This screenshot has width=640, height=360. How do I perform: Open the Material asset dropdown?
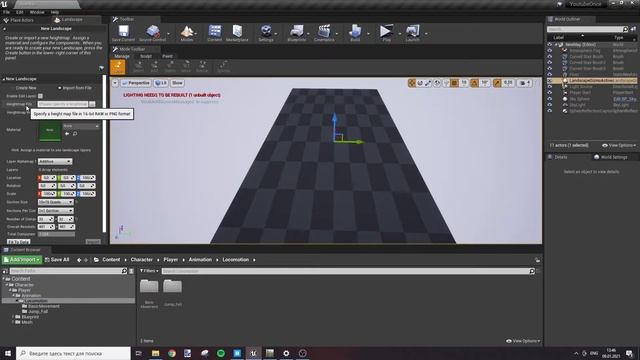[81, 126]
